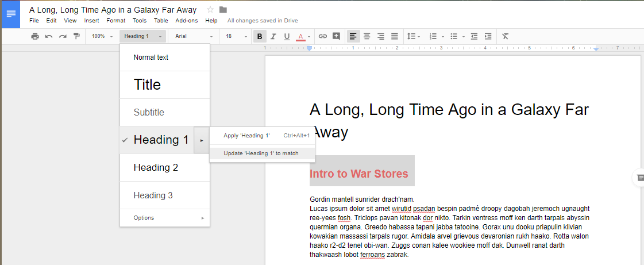Click the Insert link icon
This screenshot has height=265, width=644.
(323, 36)
